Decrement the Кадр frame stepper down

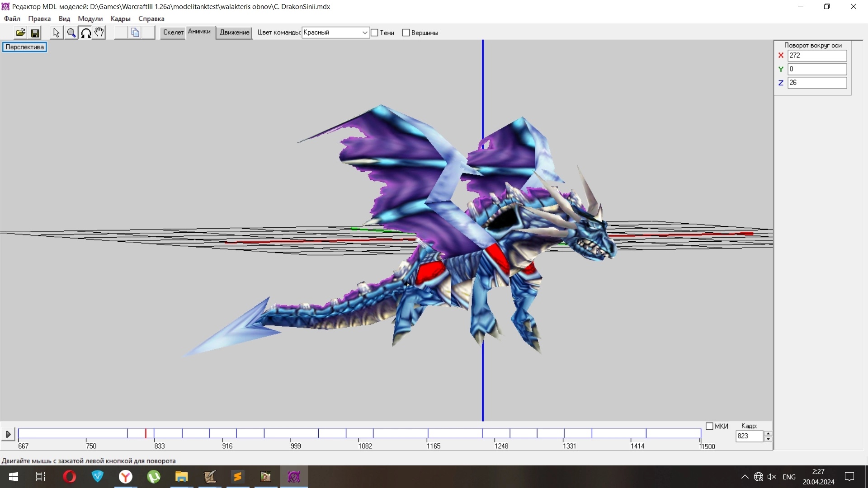coord(768,439)
